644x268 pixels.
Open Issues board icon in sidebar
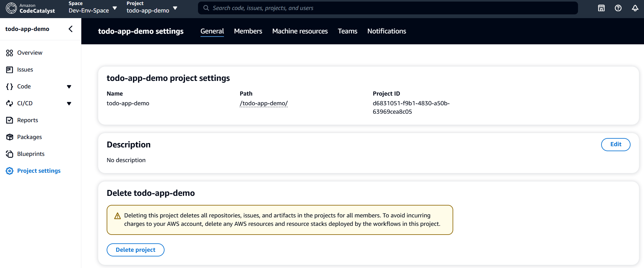coord(9,70)
